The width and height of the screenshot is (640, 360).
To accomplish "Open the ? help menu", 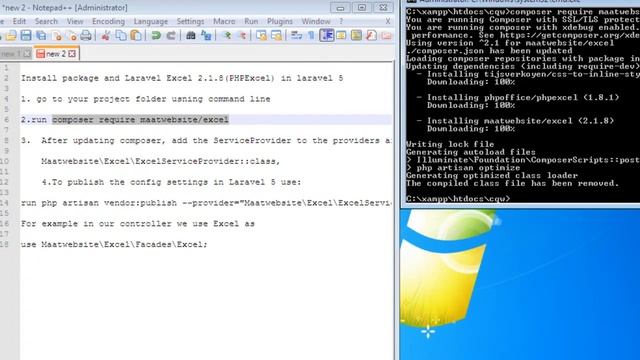I will [x=341, y=21].
